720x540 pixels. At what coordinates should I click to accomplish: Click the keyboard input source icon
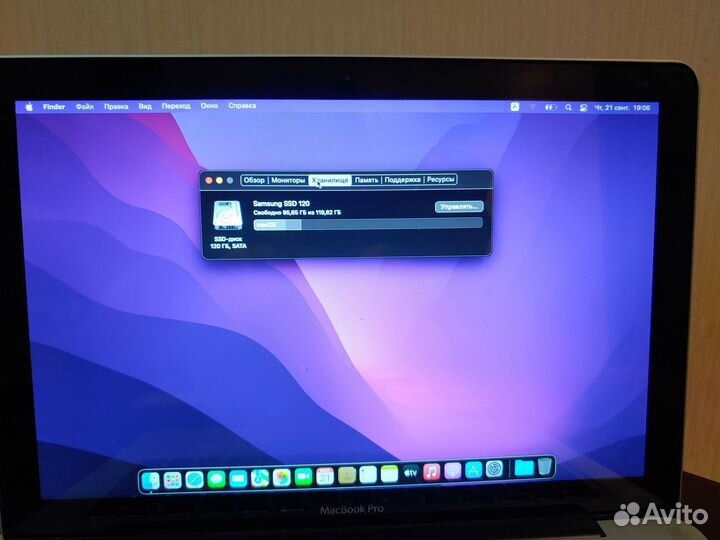515,107
